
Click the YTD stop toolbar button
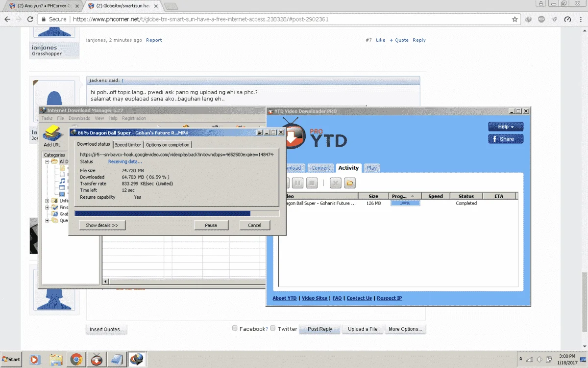tap(312, 183)
